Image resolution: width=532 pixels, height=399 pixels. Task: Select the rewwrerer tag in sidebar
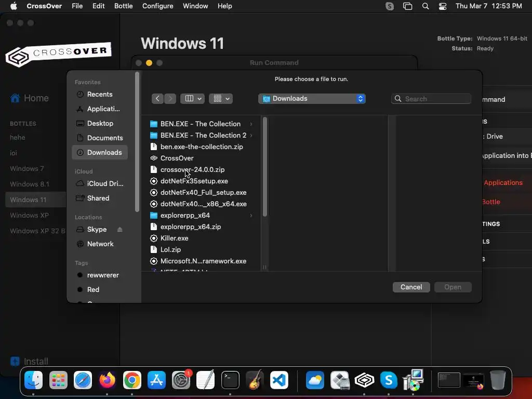pos(100,275)
